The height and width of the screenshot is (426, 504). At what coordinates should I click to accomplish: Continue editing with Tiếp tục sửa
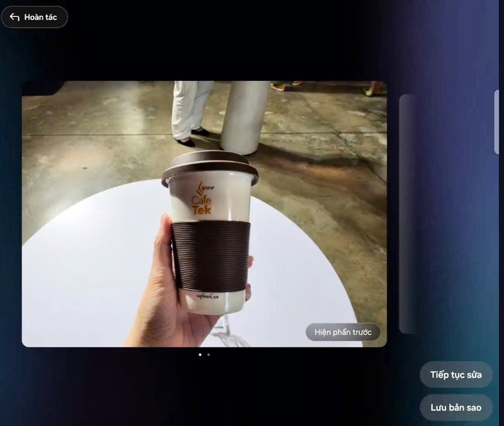point(456,375)
